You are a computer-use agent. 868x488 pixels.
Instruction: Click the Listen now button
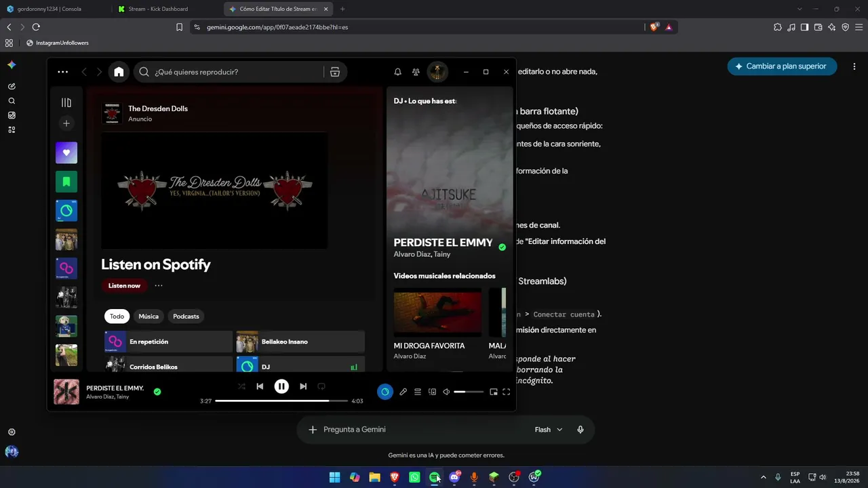point(124,285)
